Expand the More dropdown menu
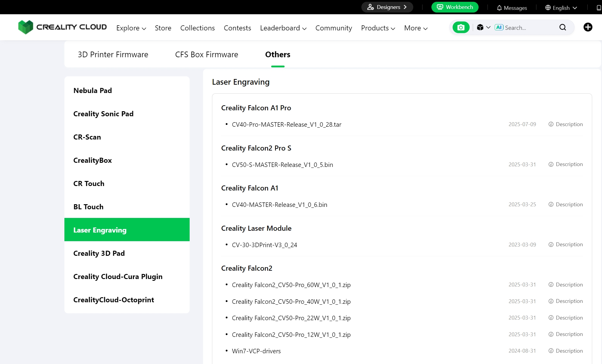602x364 pixels. pyautogui.click(x=416, y=28)
